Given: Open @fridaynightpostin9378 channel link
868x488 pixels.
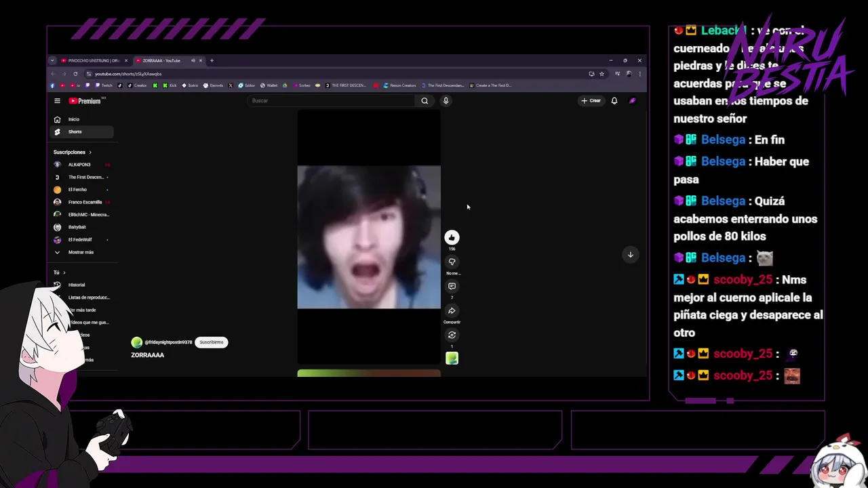Looking at the screenshot, I should [x=168, y=342].
